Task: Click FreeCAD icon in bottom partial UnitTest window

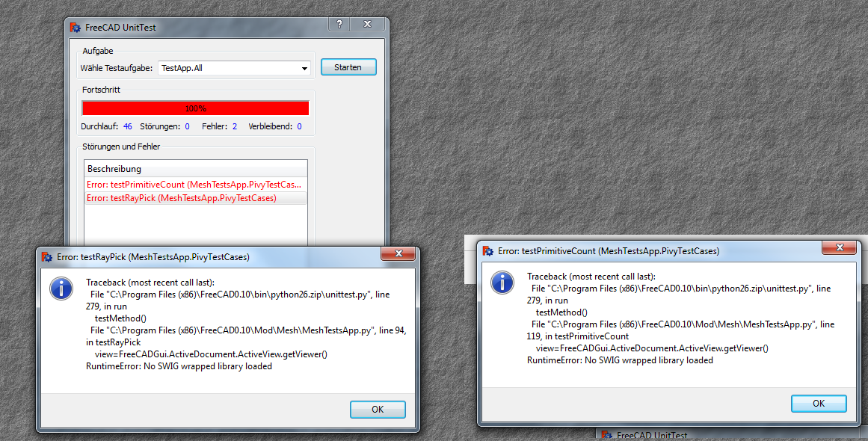Action: [x=607, y=436]
